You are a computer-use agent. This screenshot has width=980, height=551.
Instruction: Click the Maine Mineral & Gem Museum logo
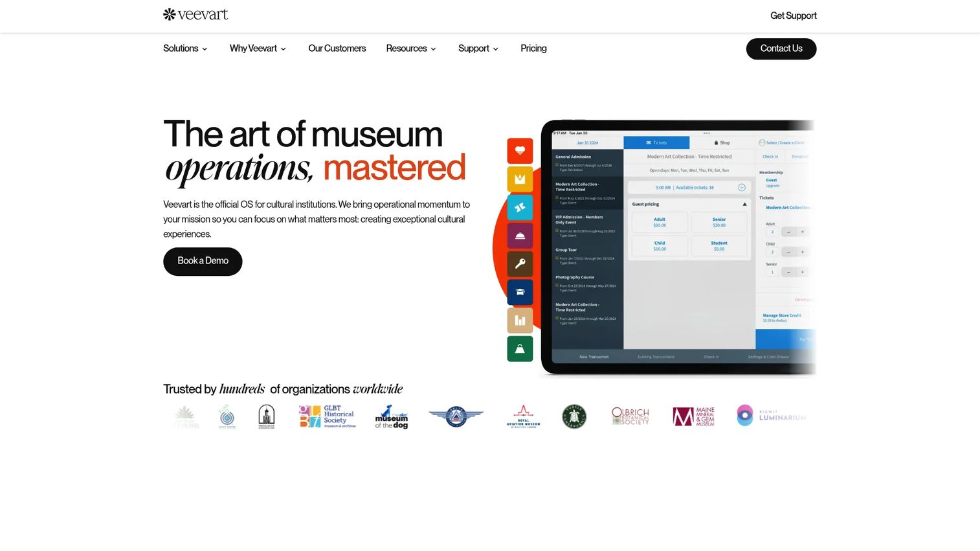click(694, 416)
